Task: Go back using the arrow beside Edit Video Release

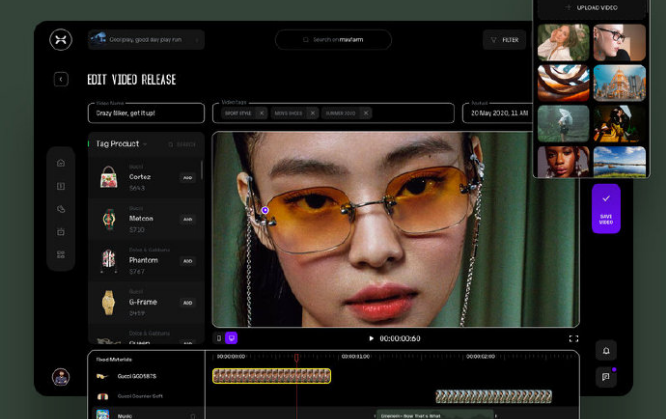Action: pyautogui.click(x=61, y=79)
